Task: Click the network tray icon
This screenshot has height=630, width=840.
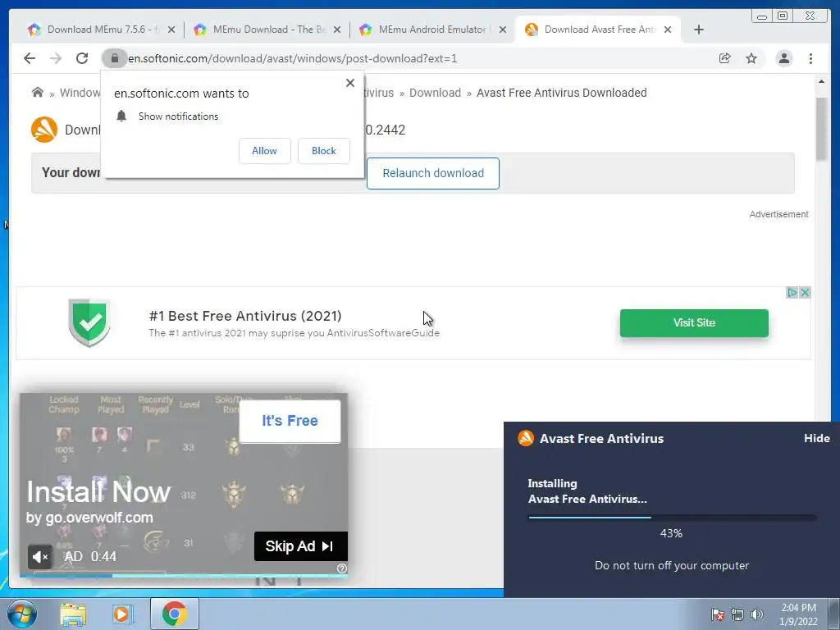Action: pos(737,614)
